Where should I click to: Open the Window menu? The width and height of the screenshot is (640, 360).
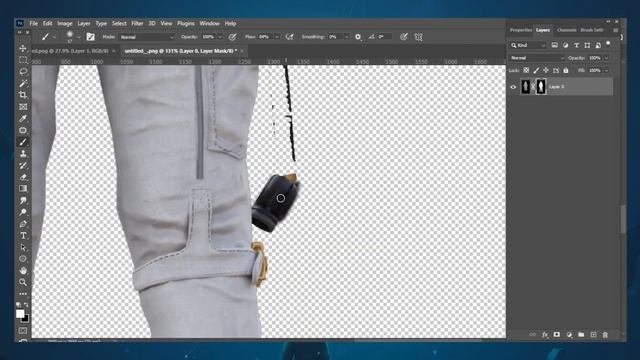(x=209, y=24)
